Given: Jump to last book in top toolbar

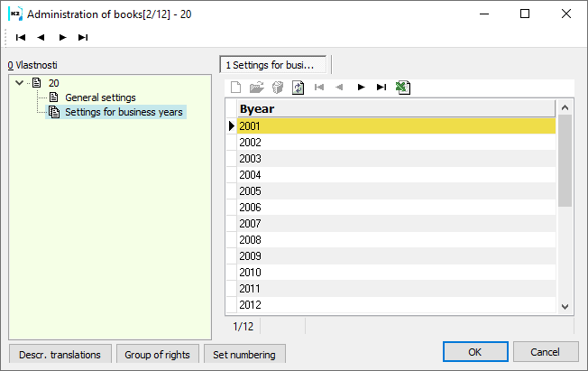Looking at the screenshot, I should (83, 37).
